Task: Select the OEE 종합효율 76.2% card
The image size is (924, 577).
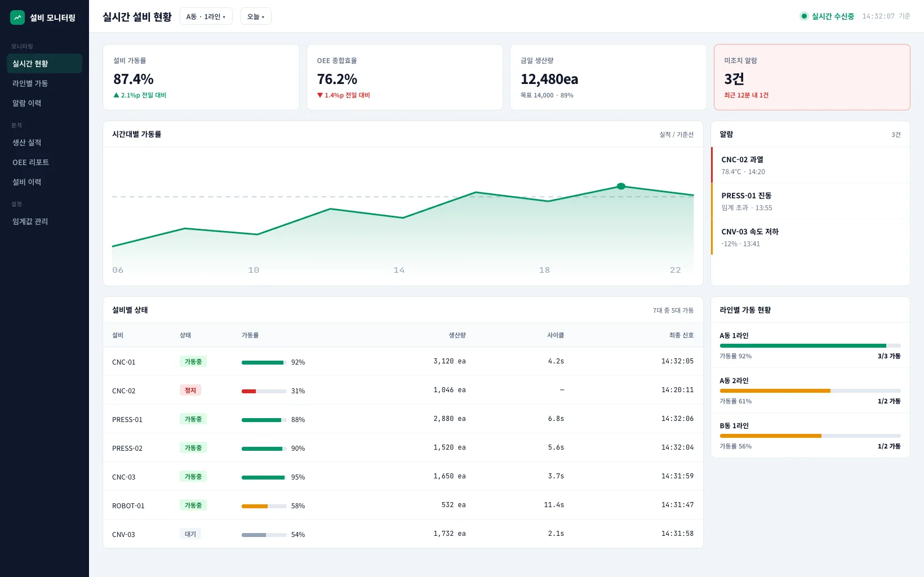Action: (x=405, y=77)
